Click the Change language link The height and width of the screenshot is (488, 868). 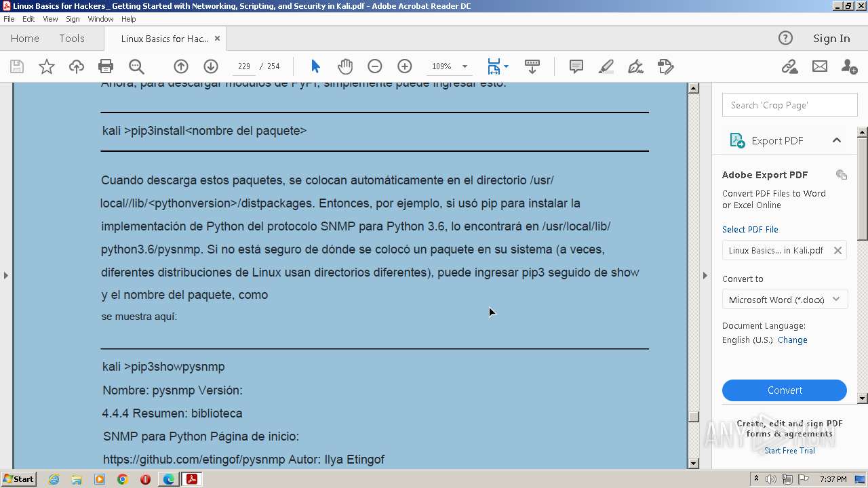click(x=792, y=340)
